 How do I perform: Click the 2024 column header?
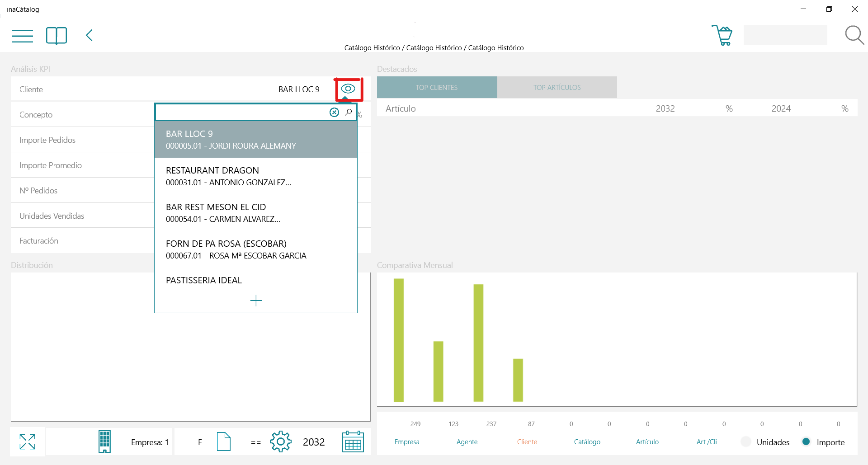click(x=781, y=108)
